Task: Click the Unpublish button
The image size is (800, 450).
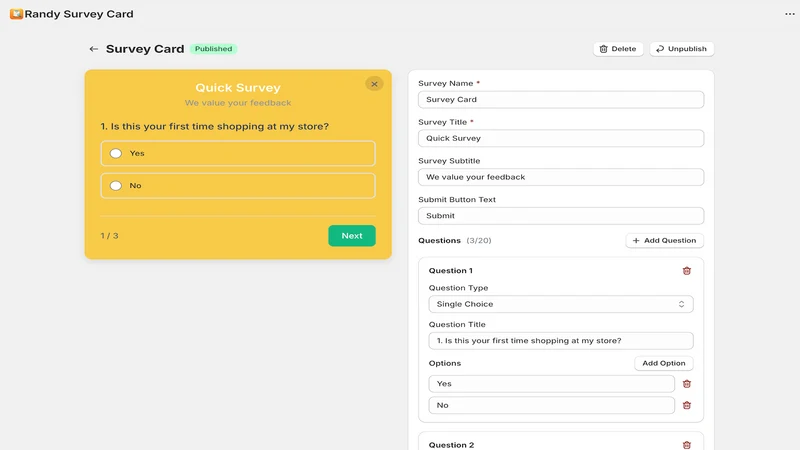Action: click(x=682, y=49)
